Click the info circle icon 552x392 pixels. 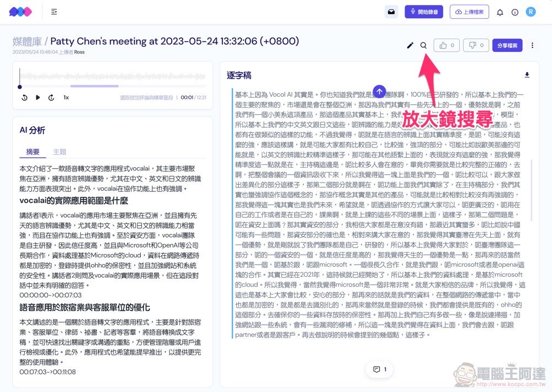click(x=515, y=12)
